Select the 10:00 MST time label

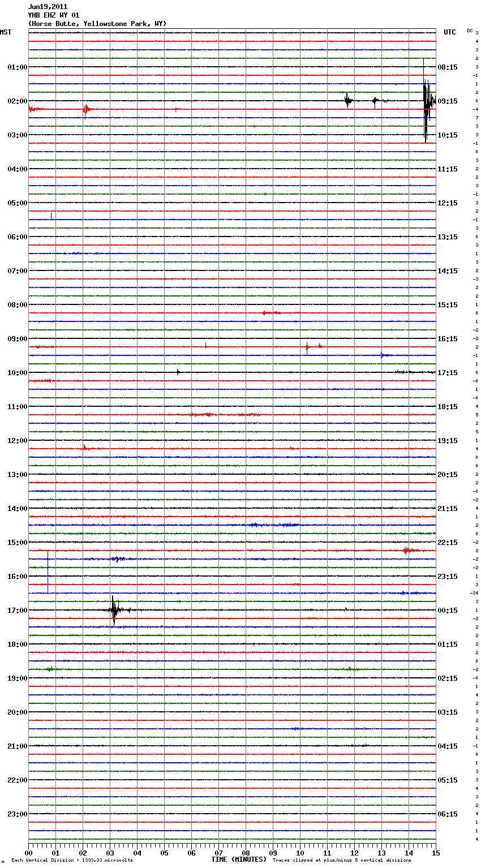click(x=17, y=373)
